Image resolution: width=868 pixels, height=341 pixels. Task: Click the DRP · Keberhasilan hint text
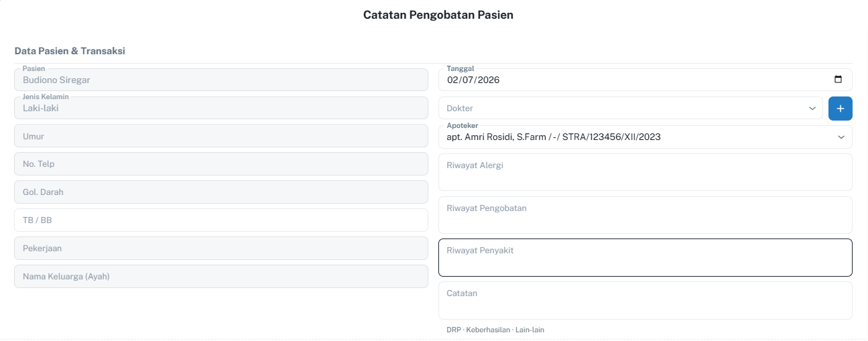pyautogui.click(x=479, y=330)
